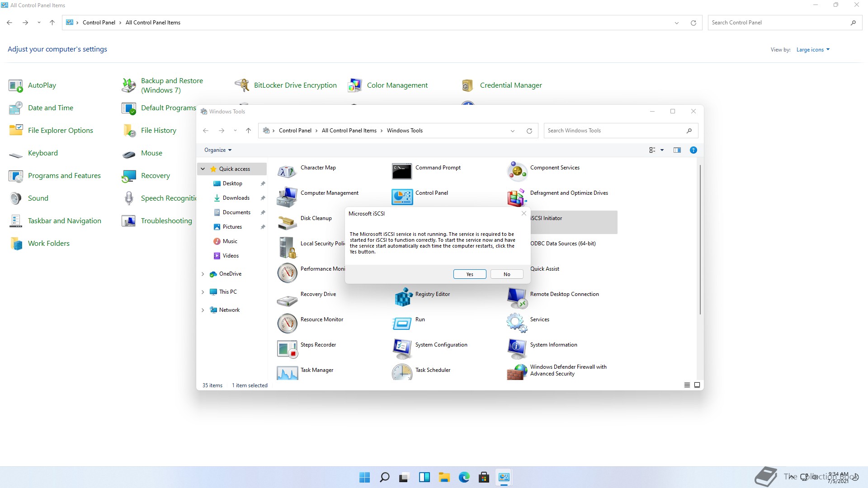868x488 pixels.
Task: Switch to large icons view in status bar
Action: pyautogui.click(x=697, y=385)
